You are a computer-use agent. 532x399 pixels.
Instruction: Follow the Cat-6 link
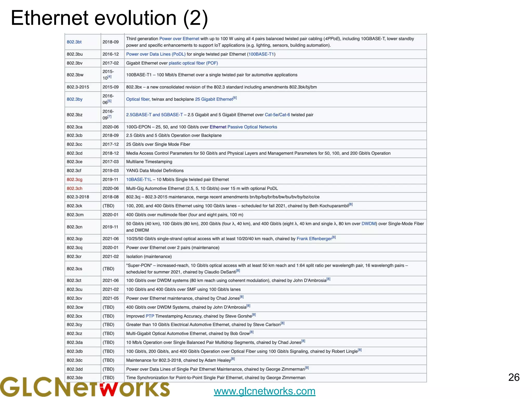point(284,115)
